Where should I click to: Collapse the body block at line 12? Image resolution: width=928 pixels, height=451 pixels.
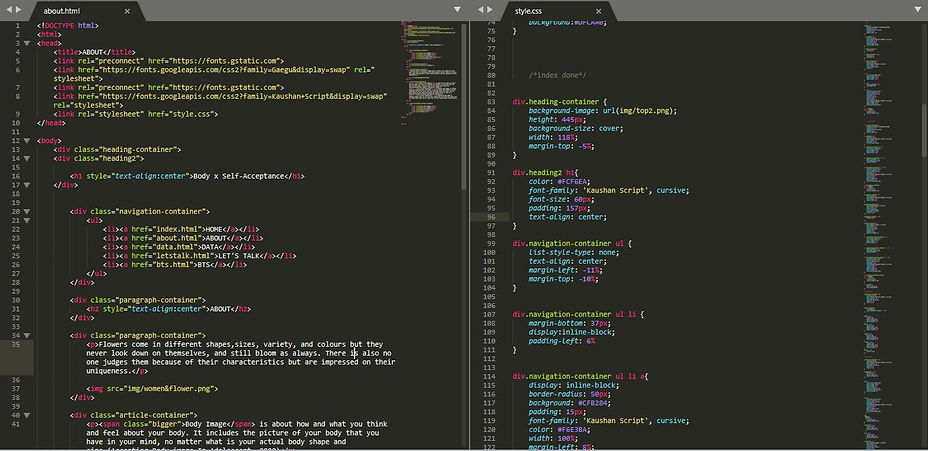(26, 141)
